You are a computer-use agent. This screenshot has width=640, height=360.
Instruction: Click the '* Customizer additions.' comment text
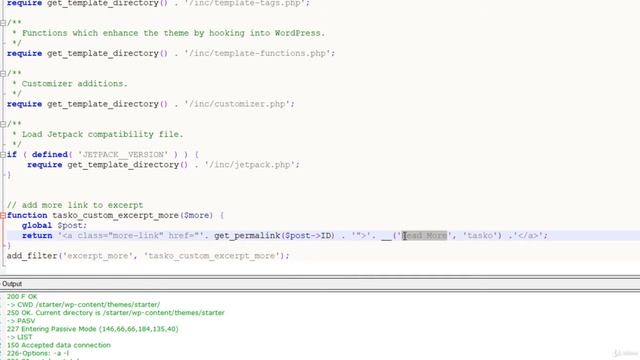click(70, 84)
